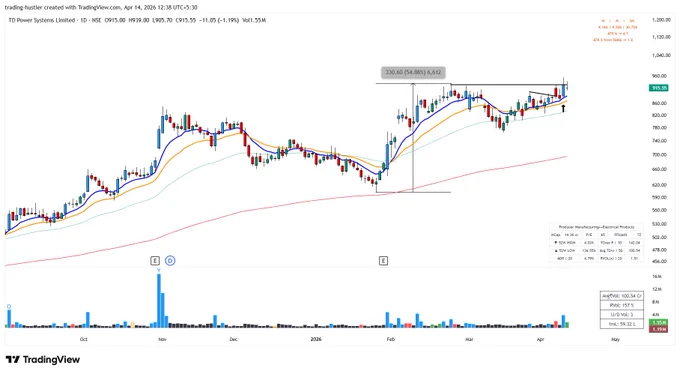Click the 16M volume axis label
Screen dimensions: 680x374
657,276
